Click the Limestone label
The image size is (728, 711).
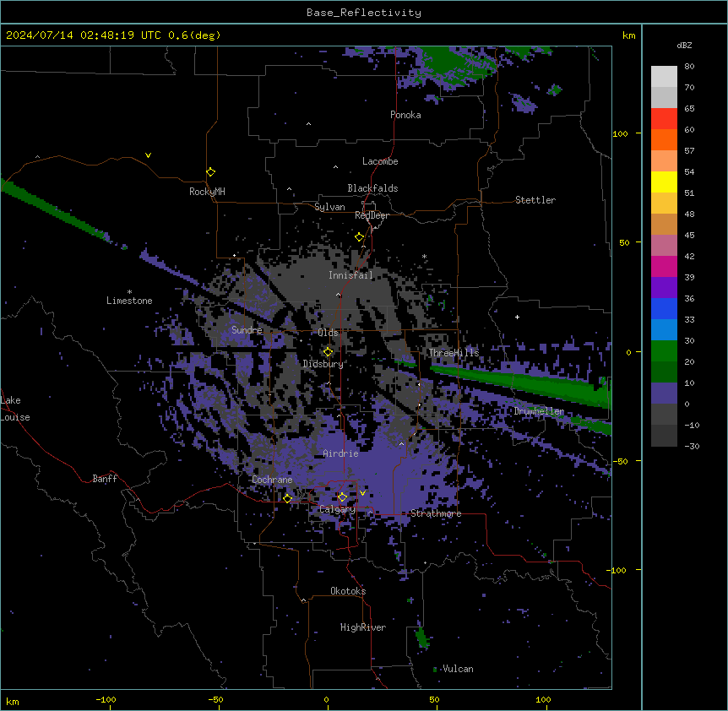(129, 301)
